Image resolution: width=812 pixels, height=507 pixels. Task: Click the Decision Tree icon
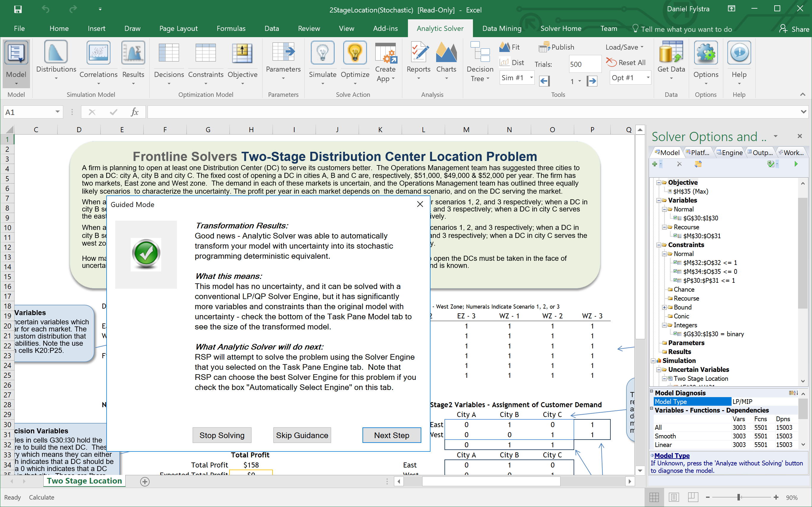[480, 54]
